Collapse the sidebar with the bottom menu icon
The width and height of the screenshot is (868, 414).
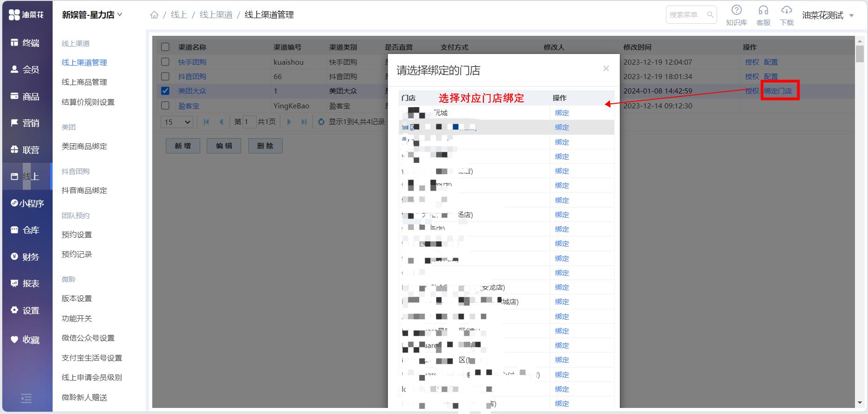point(27,398)
